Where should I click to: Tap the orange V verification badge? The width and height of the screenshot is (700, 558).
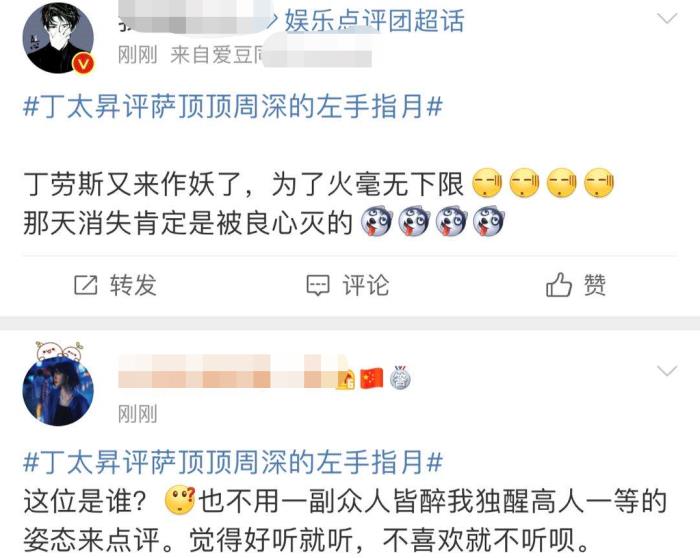[83, 64]
